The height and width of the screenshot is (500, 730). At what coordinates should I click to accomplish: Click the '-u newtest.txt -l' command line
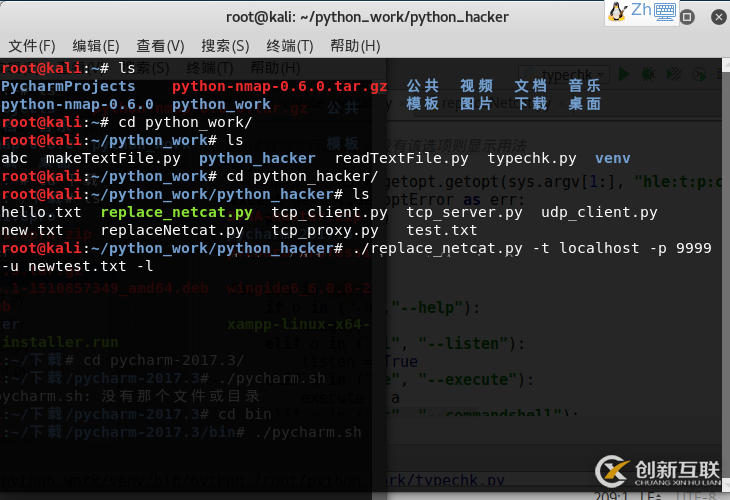pyautogui.click(x=77, y=266)
